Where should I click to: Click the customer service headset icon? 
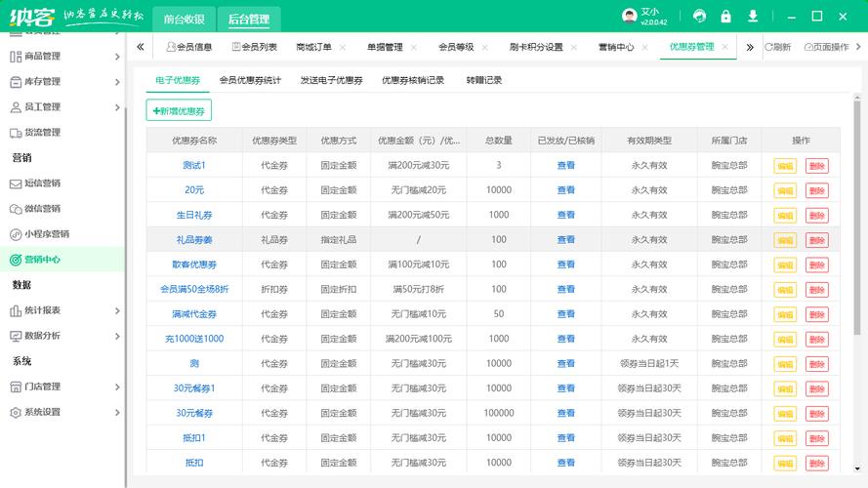[699, 17]
